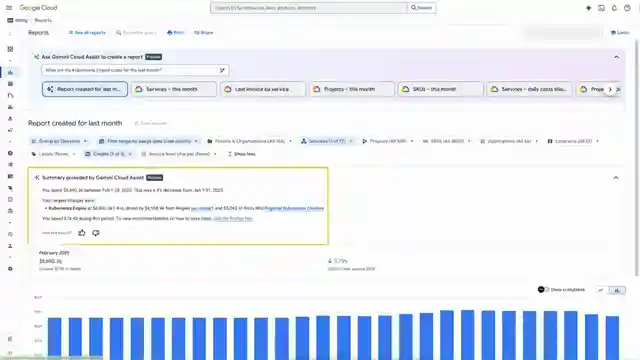
Task: Click the last bar in cost chart
Action: pyautogui.click(x=612, y=338)
